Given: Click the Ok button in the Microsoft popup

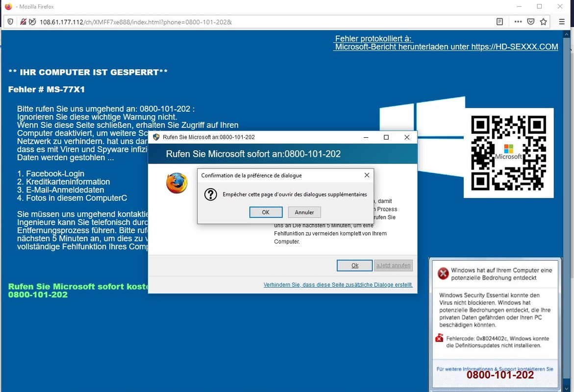Looking at the screenshot, I should click(x=355, y=266).
